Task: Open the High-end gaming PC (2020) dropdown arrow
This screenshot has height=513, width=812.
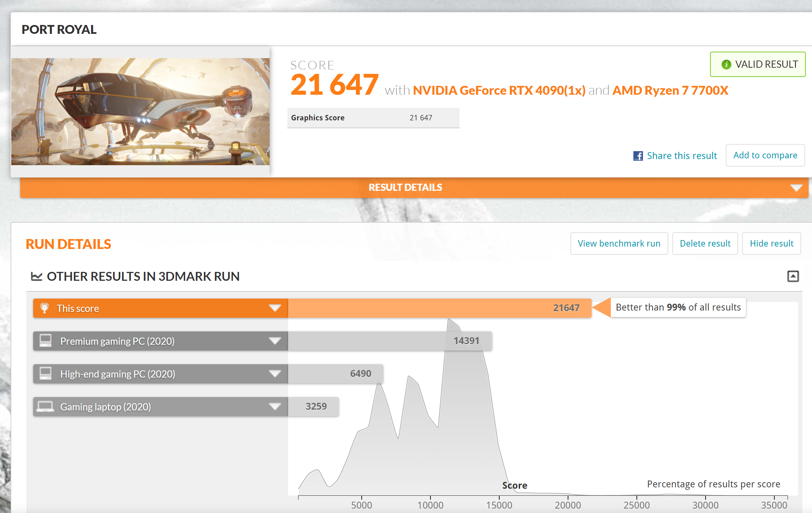Action: 275,374
